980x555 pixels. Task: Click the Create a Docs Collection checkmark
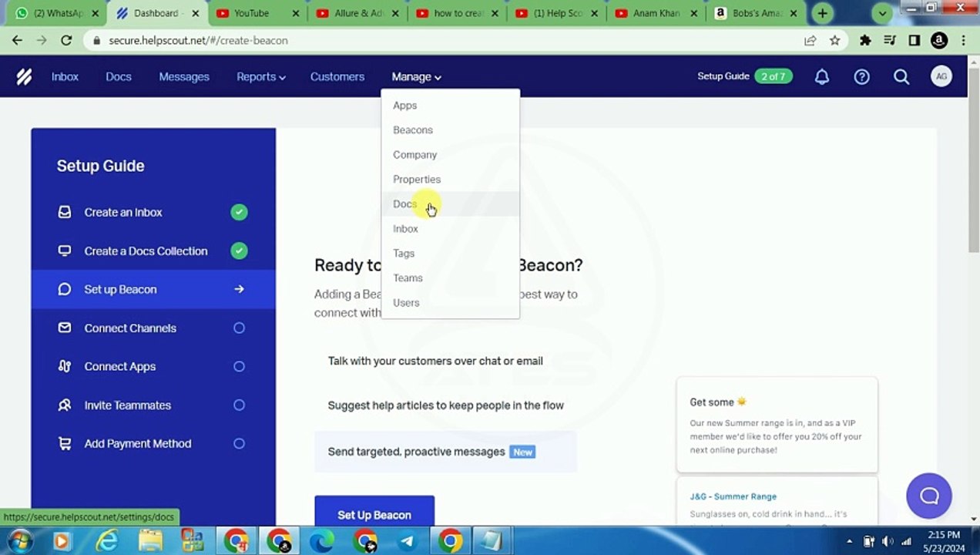pyautogui.click(x=239, y=251)
